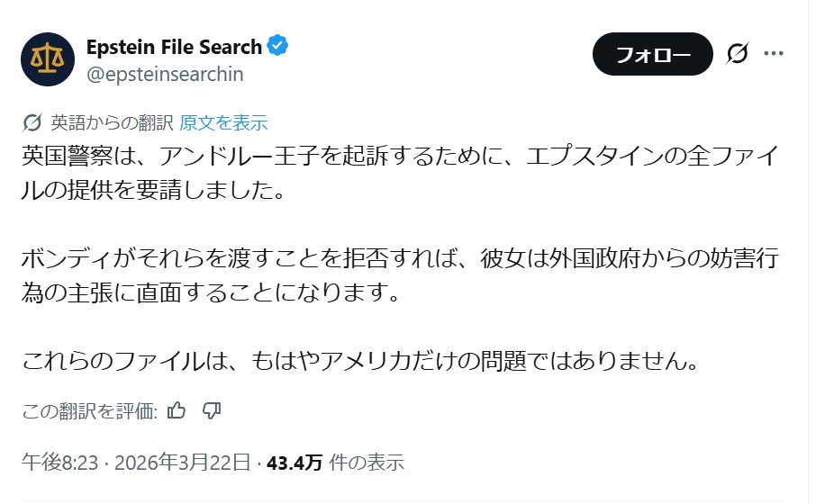Open the Epstein File Search display name
834x504 pixels.
pos(174,47)
